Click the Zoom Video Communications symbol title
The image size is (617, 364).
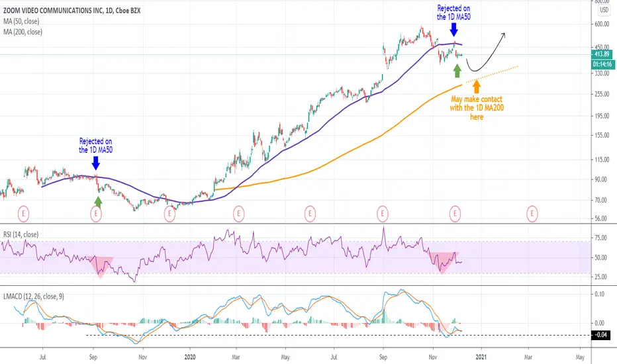[71, 11]
